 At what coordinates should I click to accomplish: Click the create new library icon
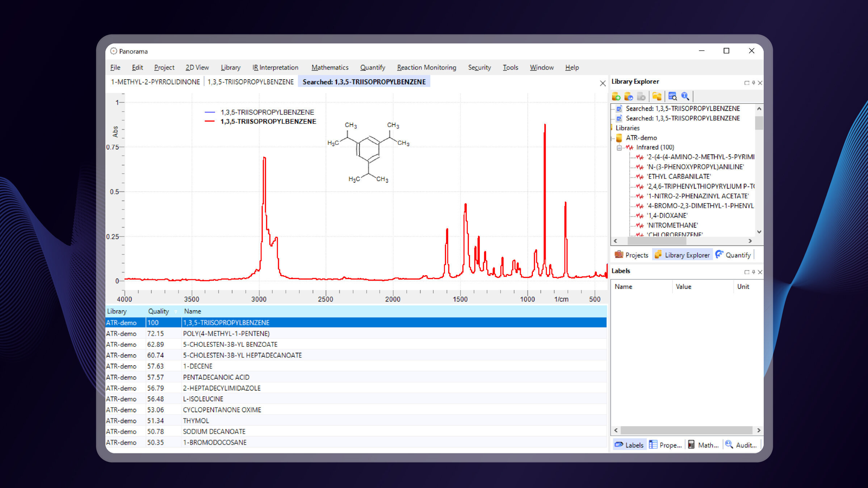click(x=616, y=96)
